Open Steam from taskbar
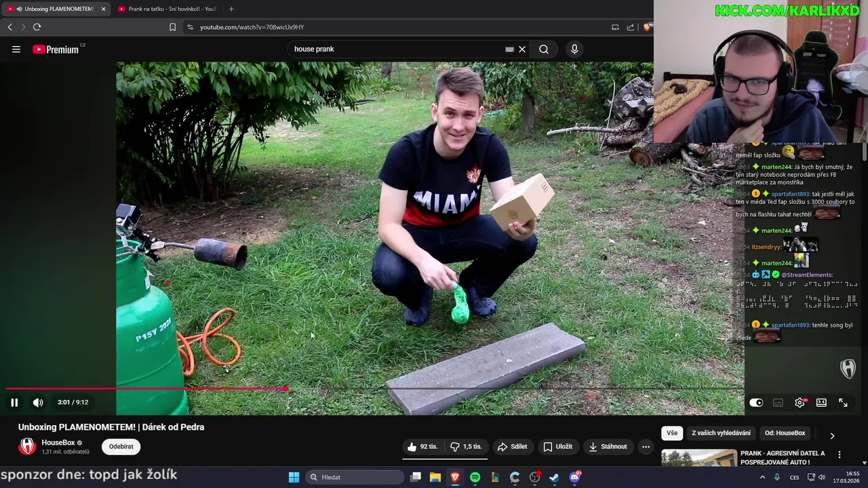This screenshot has width=868, height=488. (554, 477)
